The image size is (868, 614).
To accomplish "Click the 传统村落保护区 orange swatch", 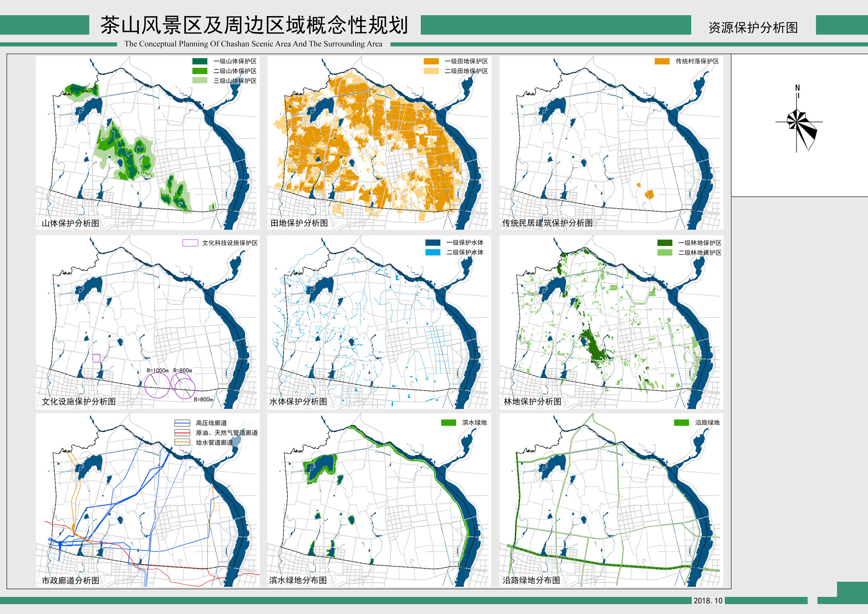I will tap(662, 61).
